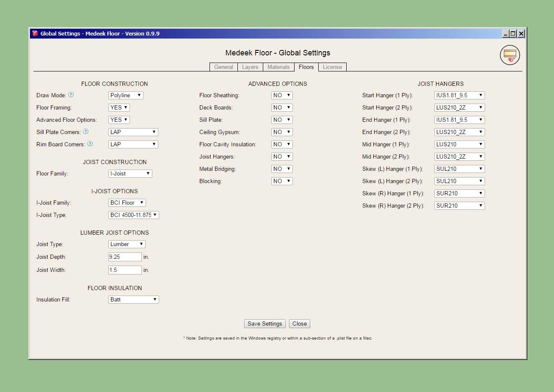Click the Joist Width input field

[x=125, y=270]
